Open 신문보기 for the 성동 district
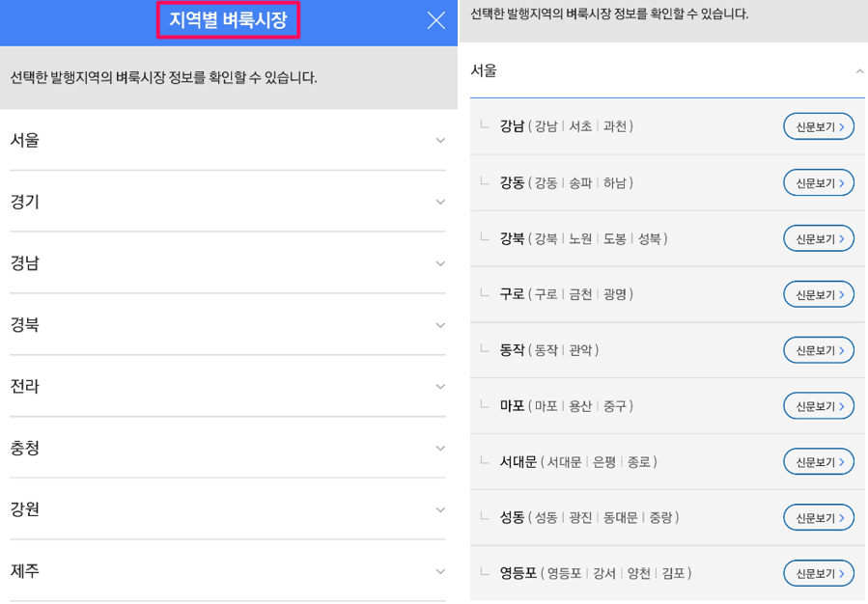Screen dimensions: 868x604 tap(818, 517)
